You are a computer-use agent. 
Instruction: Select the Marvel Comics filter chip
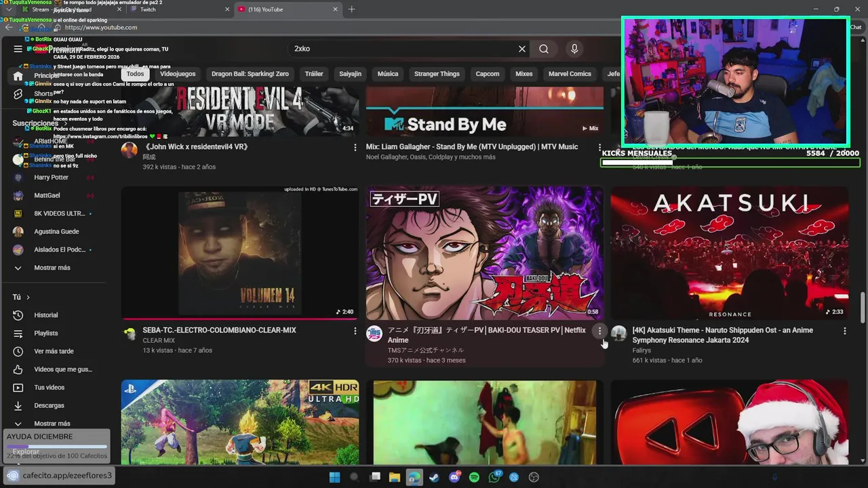pos(570,74)
